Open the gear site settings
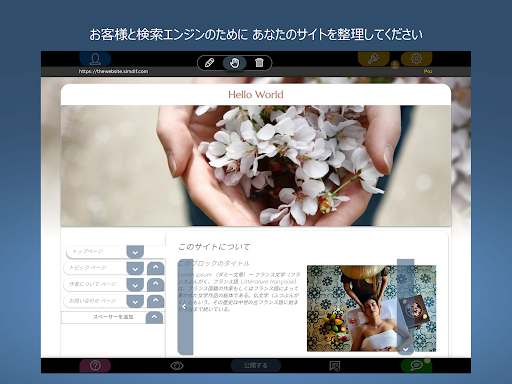The width and height of the screenshot is (512, 384). point(416,59)
